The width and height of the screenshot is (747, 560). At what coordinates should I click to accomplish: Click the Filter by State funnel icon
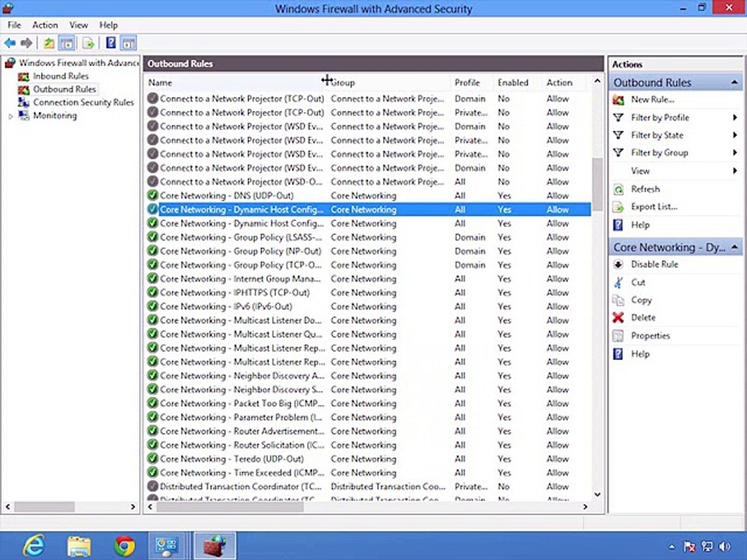pyautogui.click(x=619, y=135)
